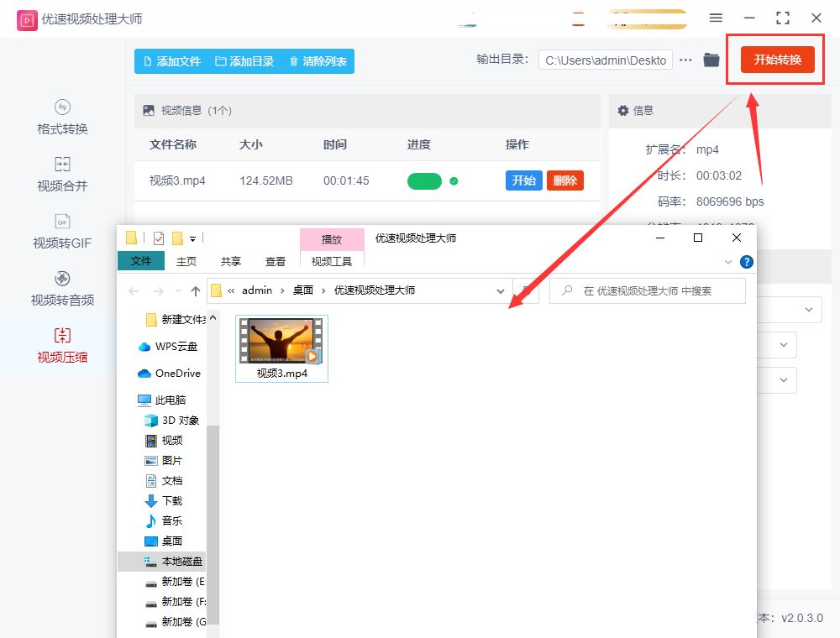Screen dimensions: 840x638
Task: Click the navigation pane scrollbar thumb
Action: (213, 525)
